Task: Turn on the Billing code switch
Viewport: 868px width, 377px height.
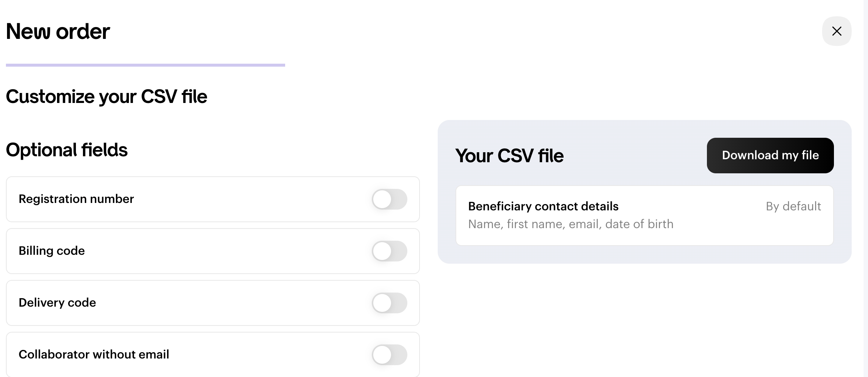Action: (390, 251)
